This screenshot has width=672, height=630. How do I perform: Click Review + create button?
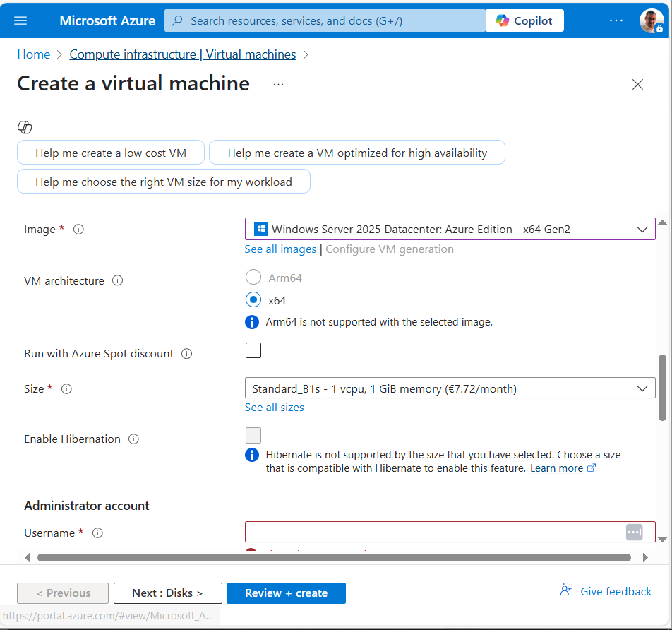[x=286, y=593]
